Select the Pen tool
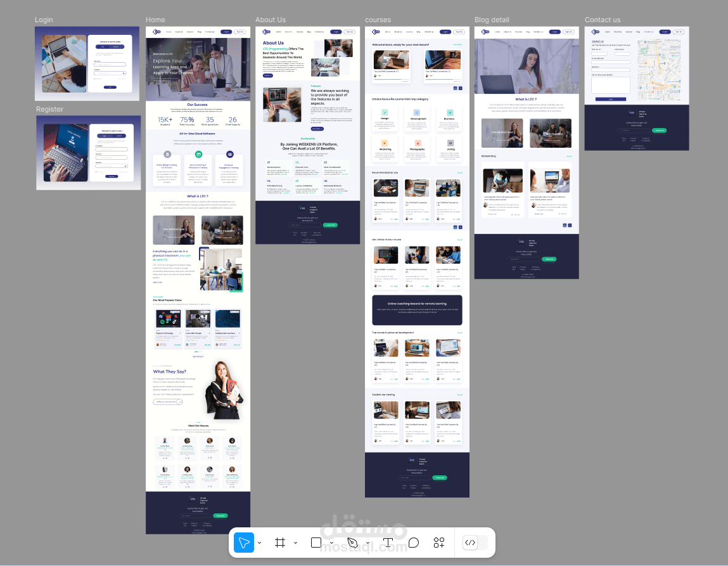The image size is (728, 566). 352,543
